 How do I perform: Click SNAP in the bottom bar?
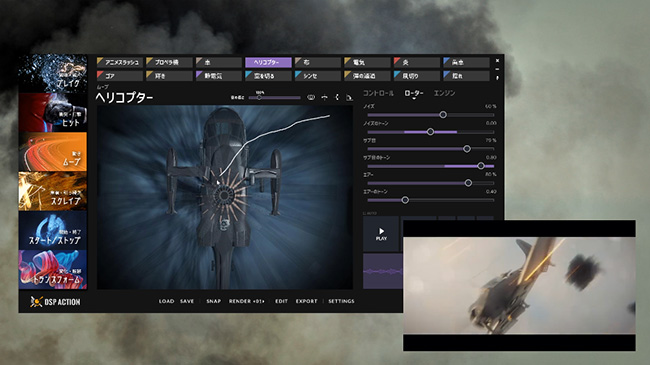tap(213, 301)
